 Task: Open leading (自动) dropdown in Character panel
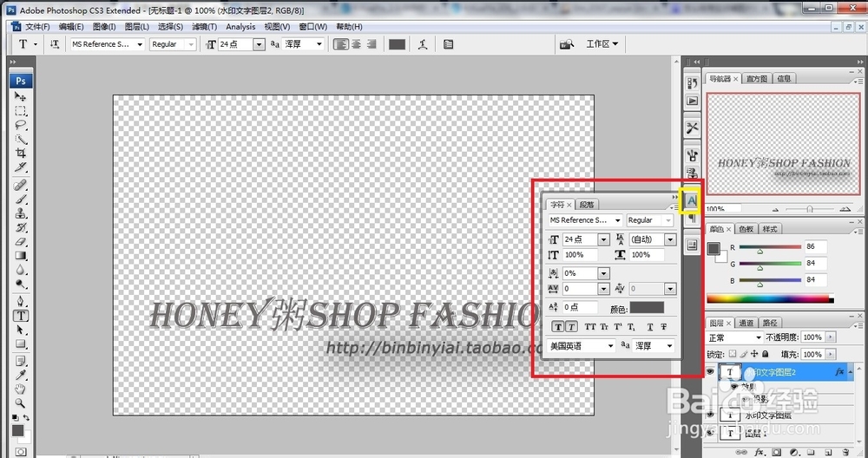670,239
